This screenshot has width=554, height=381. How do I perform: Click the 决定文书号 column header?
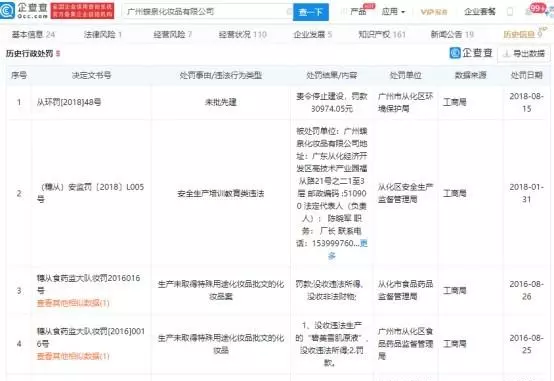(x=92, y=75)
